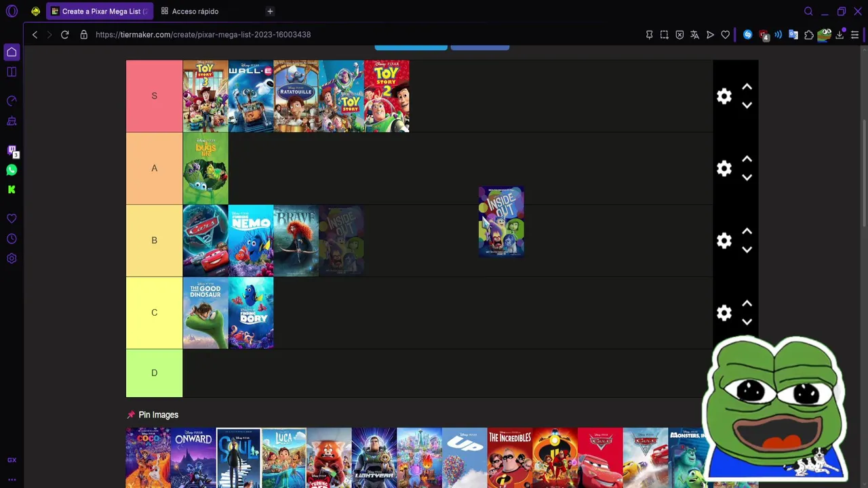Open the tab search magnifier icon
Viewport: 868px width, 488px height.
tap(808, 11)
